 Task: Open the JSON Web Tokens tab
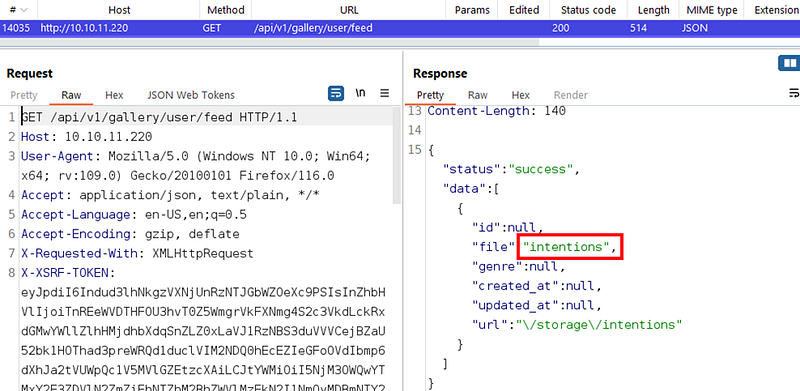click(x=191, y=95)
